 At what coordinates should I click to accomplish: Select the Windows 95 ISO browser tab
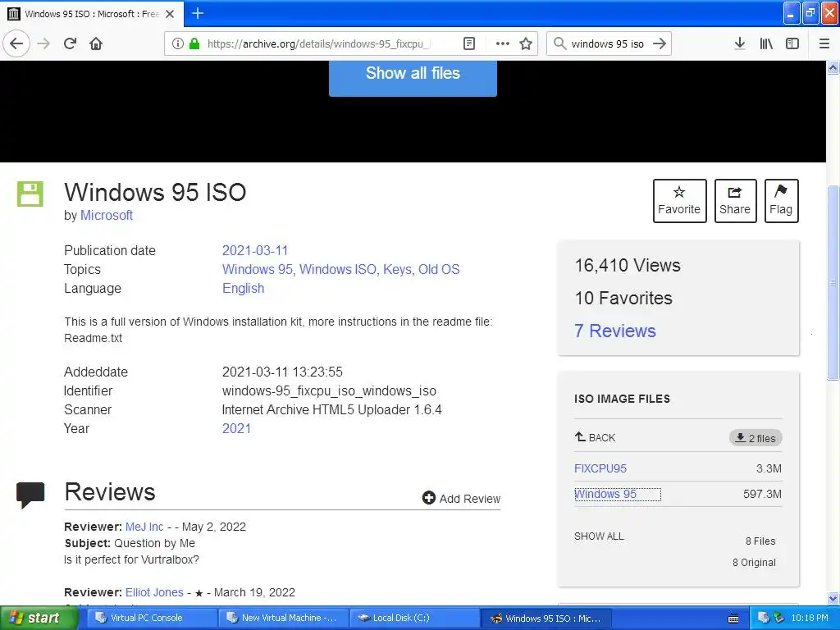[x=92, y=14]
